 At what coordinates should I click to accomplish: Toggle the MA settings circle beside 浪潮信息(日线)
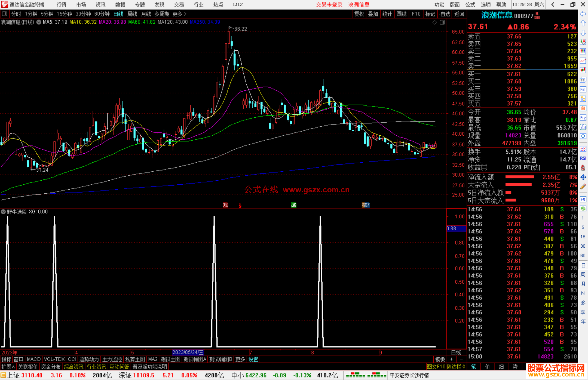tap(39, 22)
